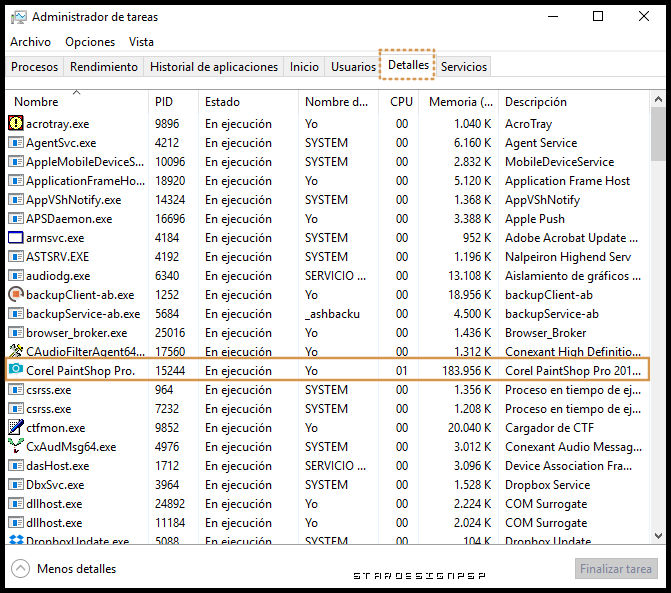
Task: Collapse view with Menos detalles arrow
Action: tap(20, 569)
